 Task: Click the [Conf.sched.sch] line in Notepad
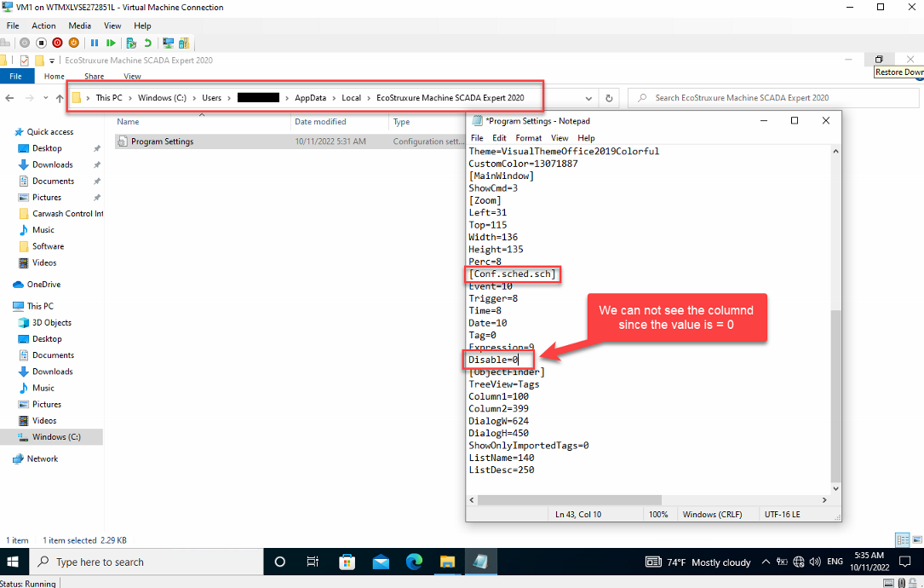pyautogui.click(x=512, y=274)
